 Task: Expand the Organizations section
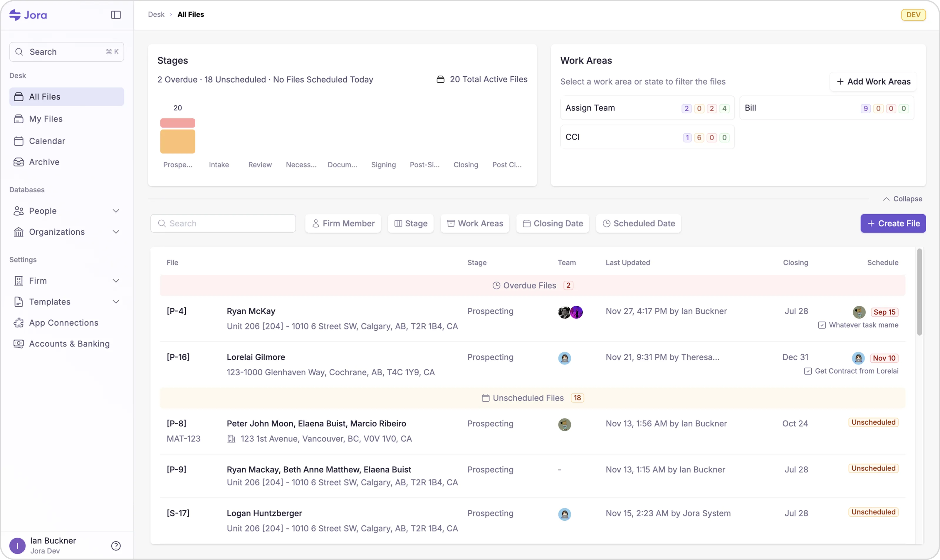(x=116, y=232)
